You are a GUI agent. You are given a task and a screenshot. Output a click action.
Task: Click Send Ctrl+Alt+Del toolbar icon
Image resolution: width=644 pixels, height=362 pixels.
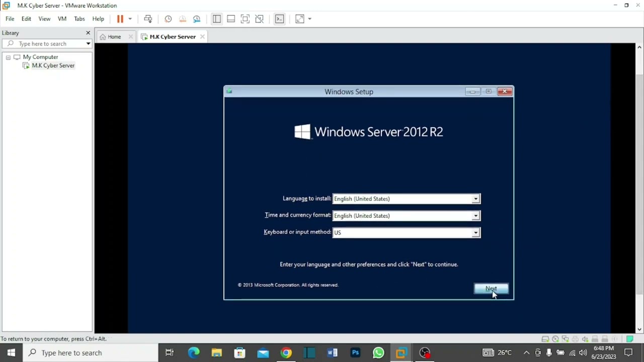click(x=148, y=19)
